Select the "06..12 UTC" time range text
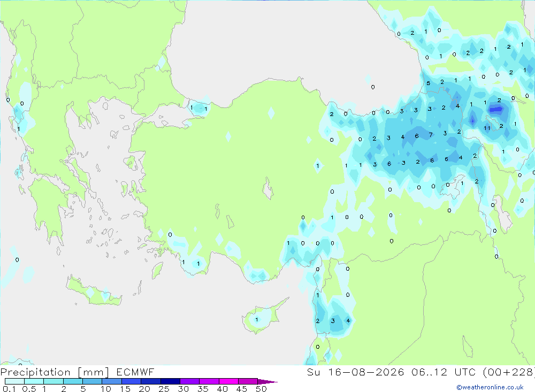Viewport: 535px width, 392px height. click(x=444, y=372)
